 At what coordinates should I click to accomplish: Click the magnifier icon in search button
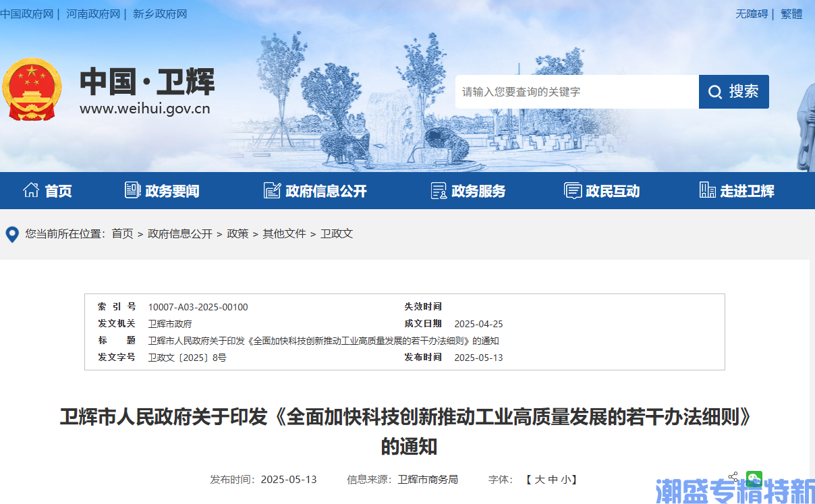[715, 92]
